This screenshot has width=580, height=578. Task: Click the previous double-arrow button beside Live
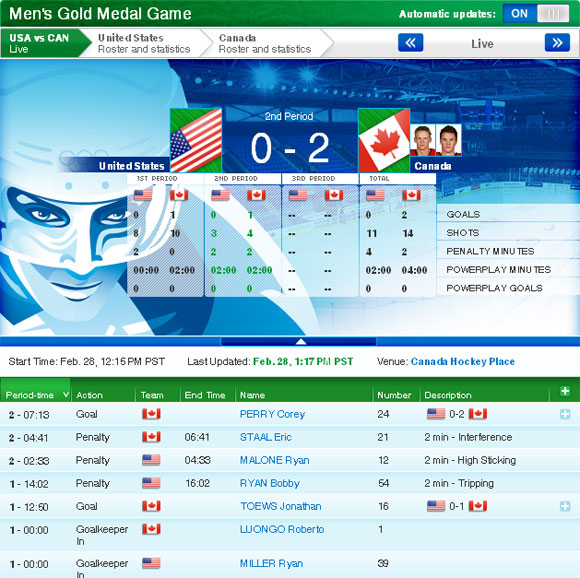pos(410,43)
